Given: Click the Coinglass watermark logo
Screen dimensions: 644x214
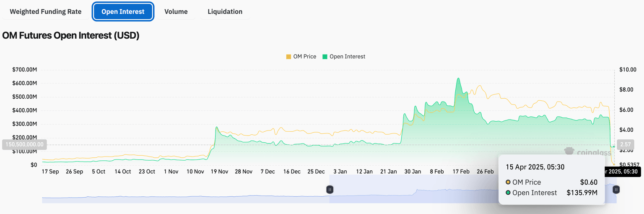Looking at the screenshot, I should pos(587,152).
